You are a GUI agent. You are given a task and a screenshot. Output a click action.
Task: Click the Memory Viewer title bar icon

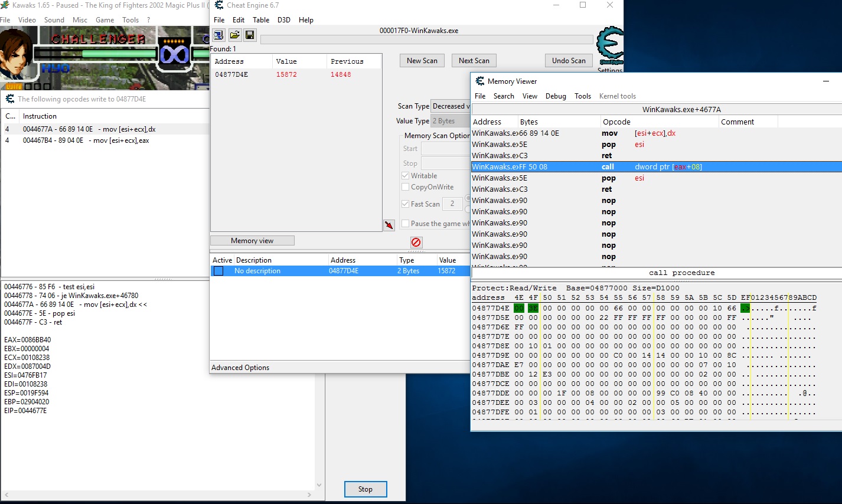coord(480,81)
